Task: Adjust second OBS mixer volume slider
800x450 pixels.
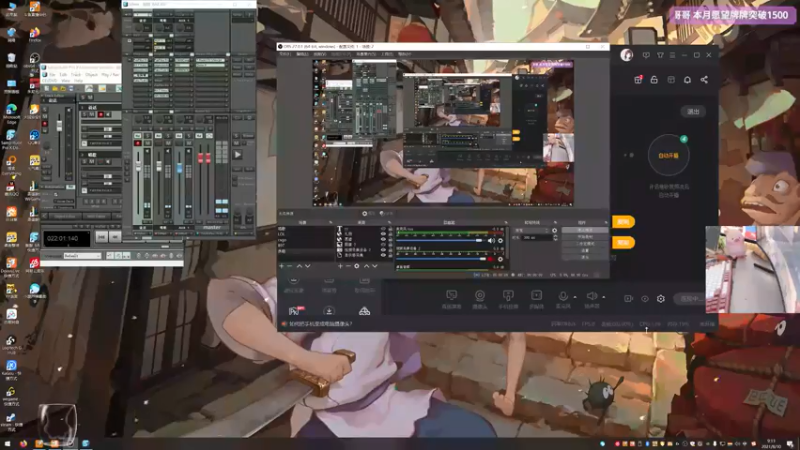Action: 441,259
